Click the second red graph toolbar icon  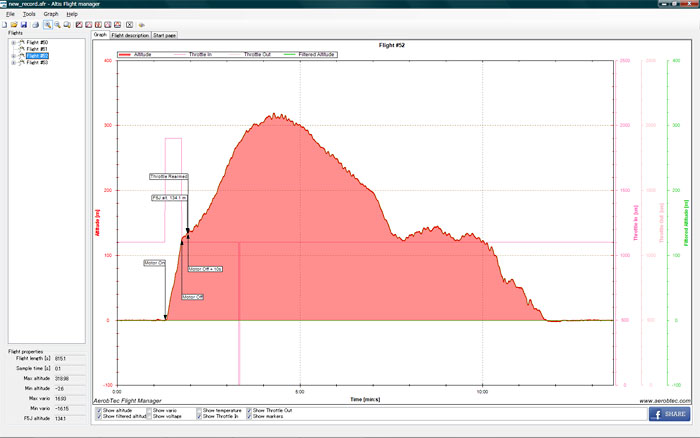(89, 25)
